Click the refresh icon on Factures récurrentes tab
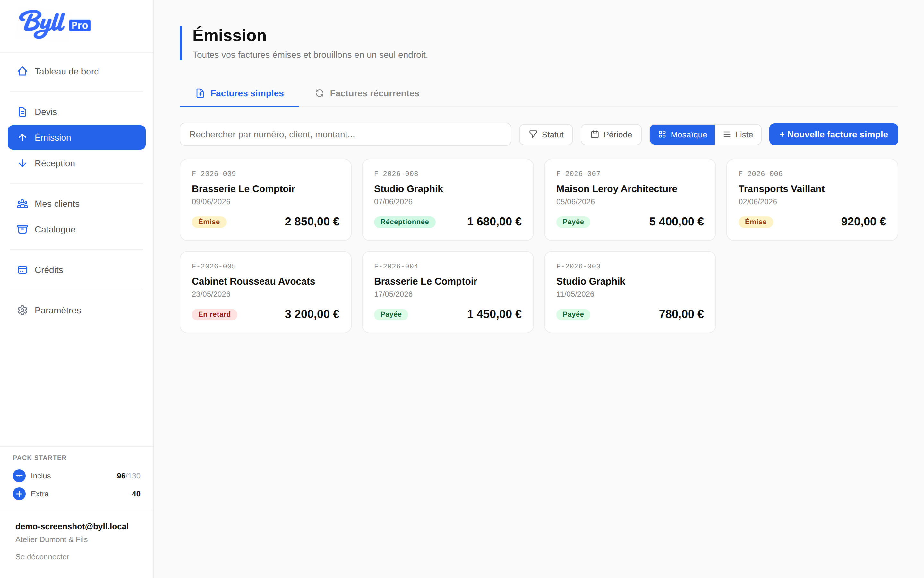This screenshot has height=578, width=924. (320, 93)
